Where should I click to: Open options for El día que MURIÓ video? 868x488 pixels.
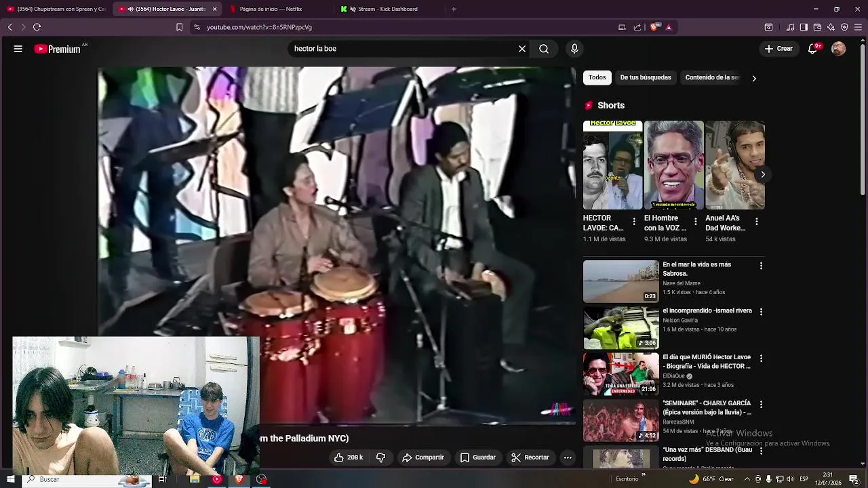click(x=761, y=358)
